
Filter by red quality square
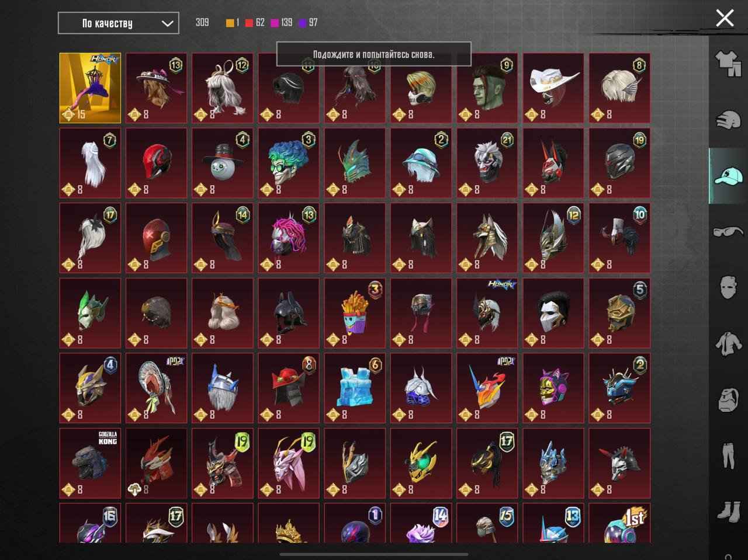250,23
